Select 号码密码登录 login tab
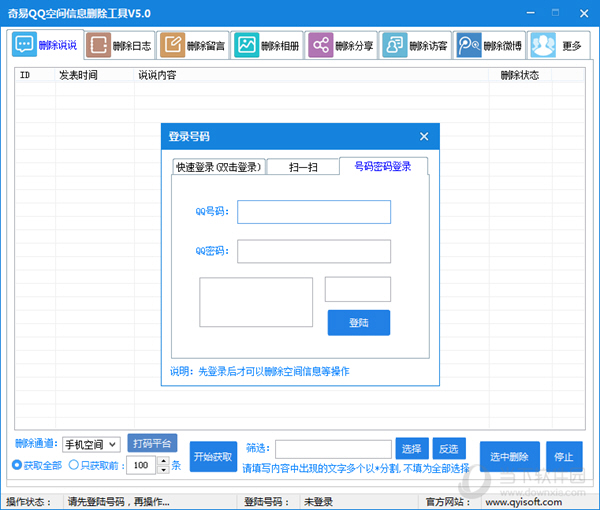Viewport: 600px width, 510px height. [383, 166]
